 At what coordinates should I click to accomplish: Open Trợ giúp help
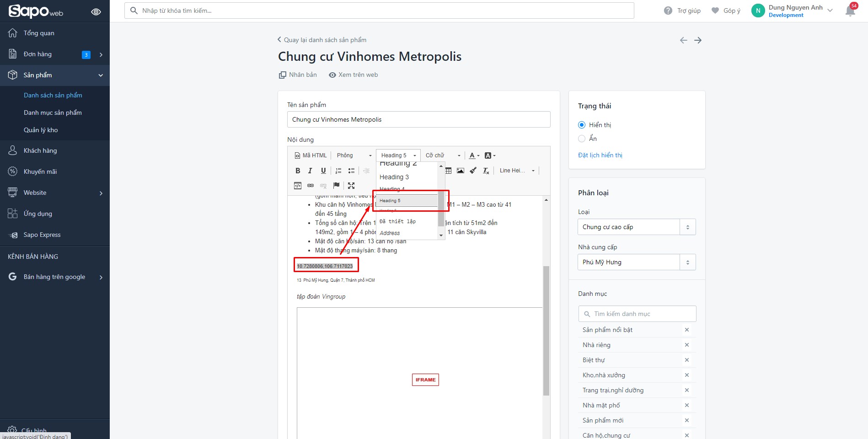tap(682, 11)
